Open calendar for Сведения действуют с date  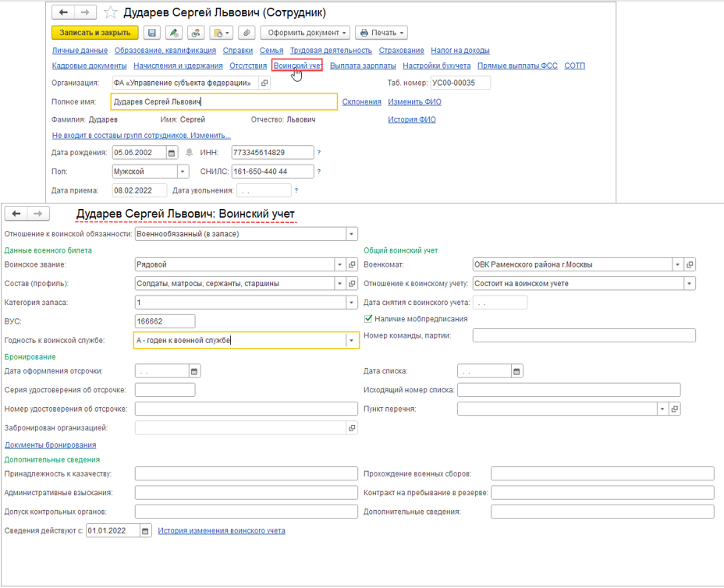tap(145, 531)
